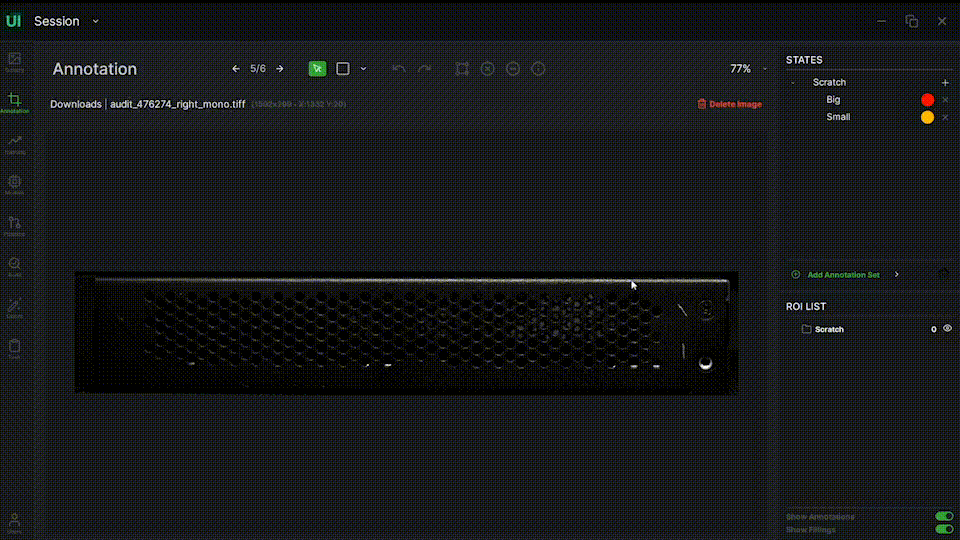Go to the previous image arrow
This screenshot has height=540, width=960.
click(236, 69)
